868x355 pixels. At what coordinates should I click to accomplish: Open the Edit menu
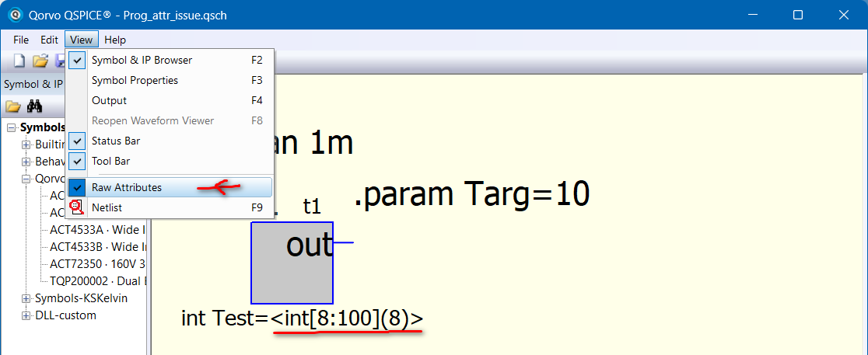tap(49, 40)
